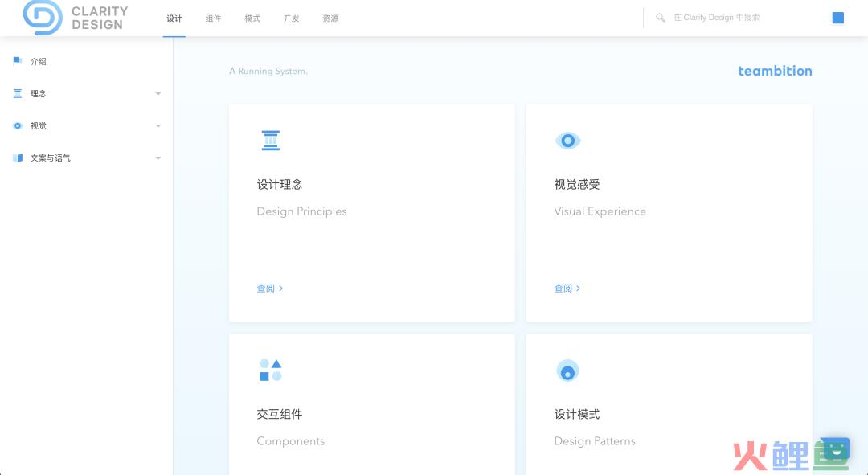The width and height of the screenshot is (868, 475).
Task: Click the circle icon on 设计模式 card
Action: coord(567,371)
